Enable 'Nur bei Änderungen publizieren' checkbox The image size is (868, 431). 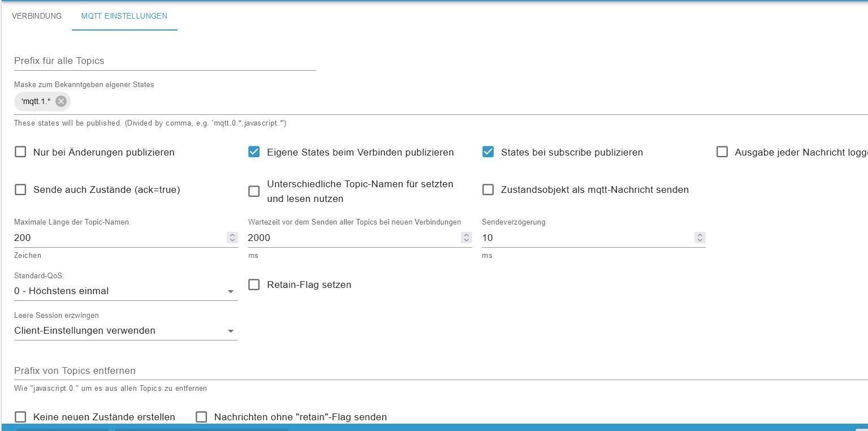tap(20, 152)
